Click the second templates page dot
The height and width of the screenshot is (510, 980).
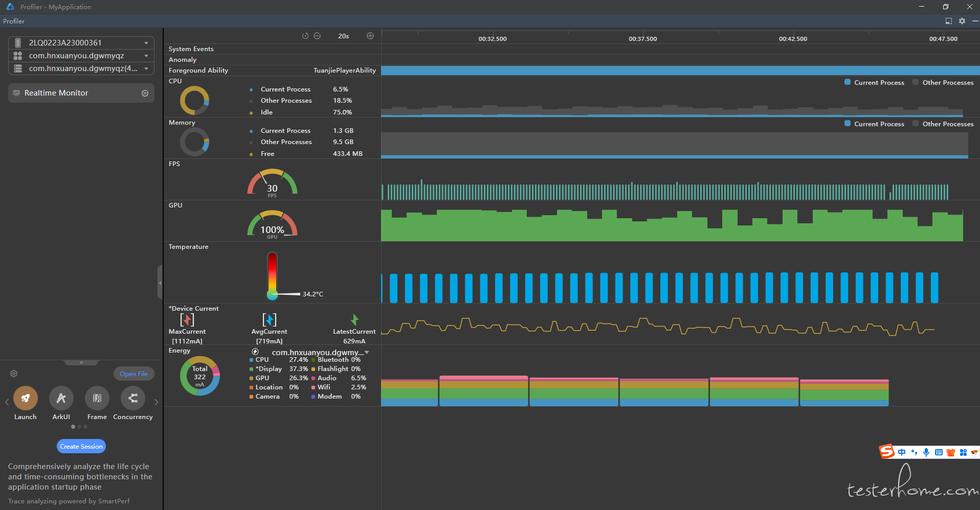coord(79,426)
